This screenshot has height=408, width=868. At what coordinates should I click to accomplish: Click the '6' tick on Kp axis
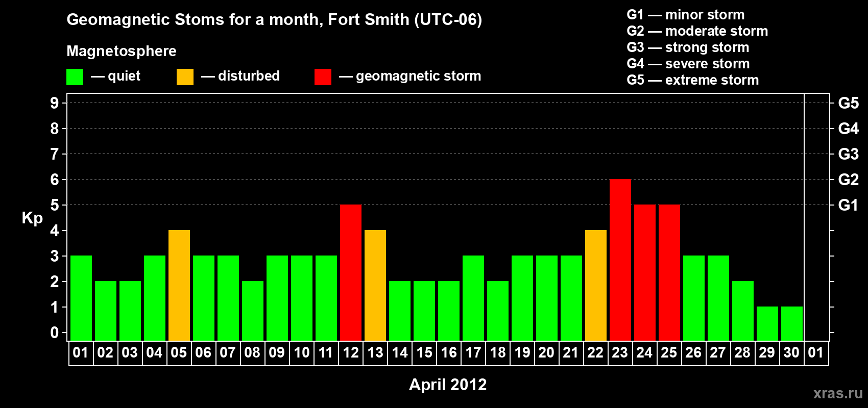point(55,180)
